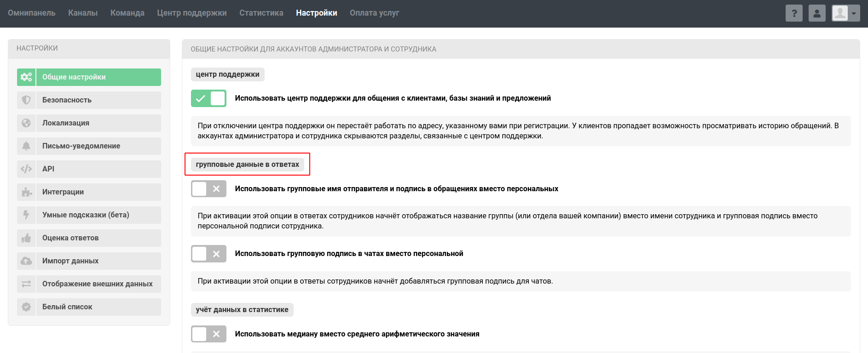Open the Импорт данных section

click(89, 261)
